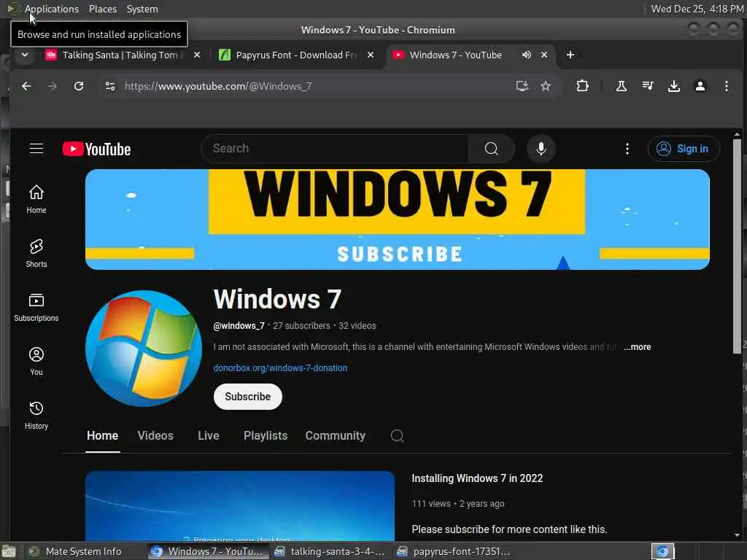Bookmark this page with star icon

[x=546, y=86]
